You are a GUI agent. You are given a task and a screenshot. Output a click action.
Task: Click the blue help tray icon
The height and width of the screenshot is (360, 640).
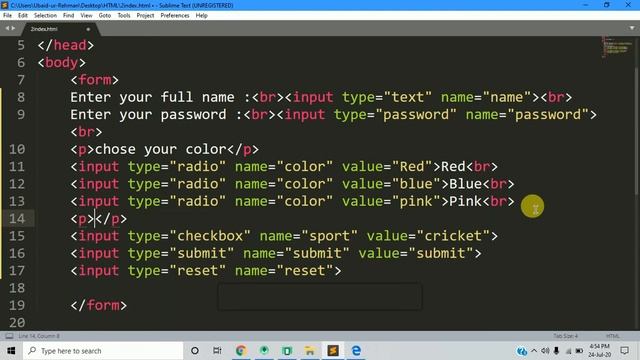(x=522, y=351)
